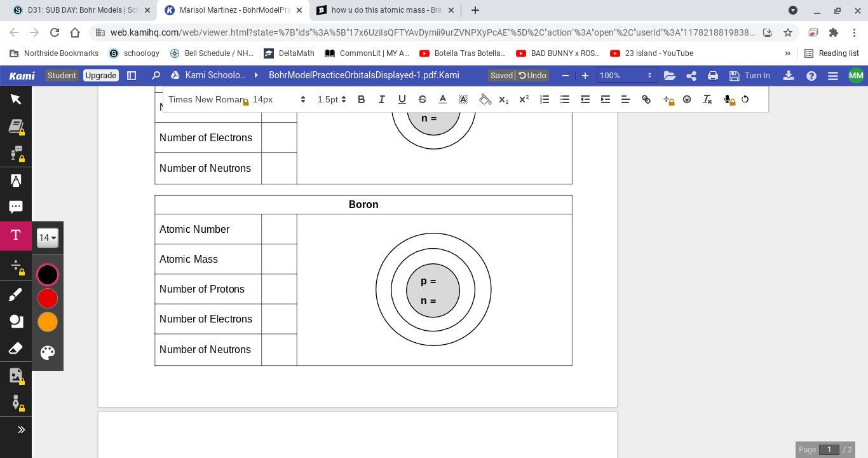The image size is (868, 458).
Task: Choose the Select cursor tool in Kami sidebar
Action: click(16, 99)
